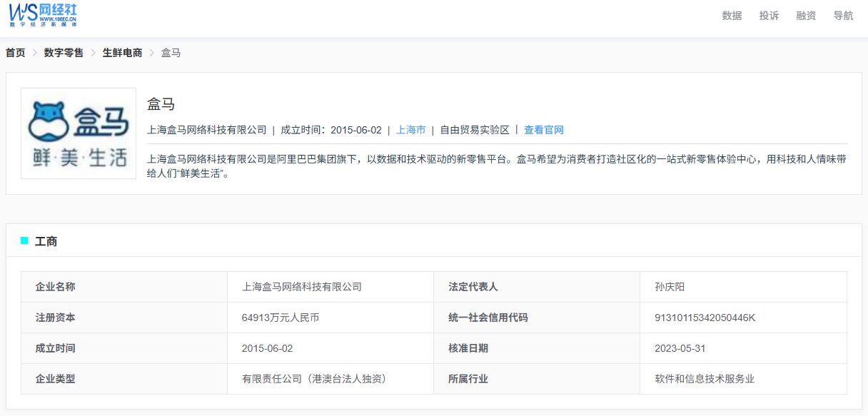868x416 pixels.
Task: Click the 盒马 鲜美生活 logo image
Action: 79,133
